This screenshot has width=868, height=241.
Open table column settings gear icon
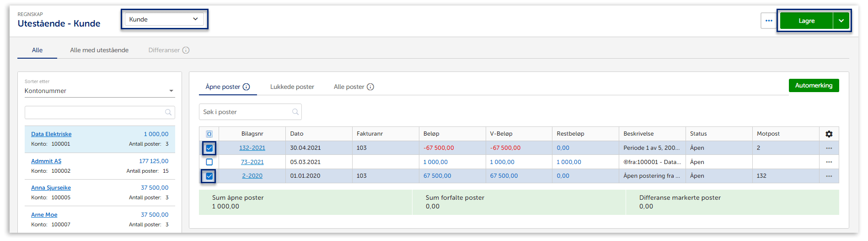pyautogui.click(x=829, y=134)
